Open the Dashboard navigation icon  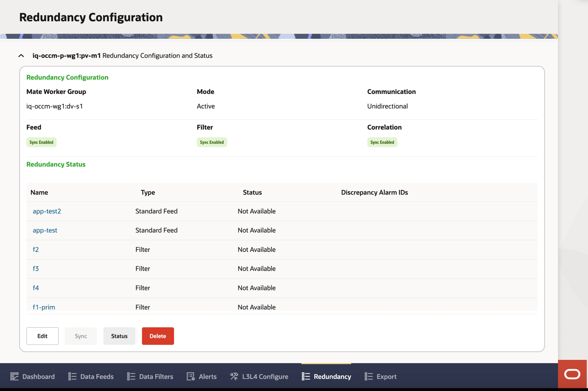point(15,376)
